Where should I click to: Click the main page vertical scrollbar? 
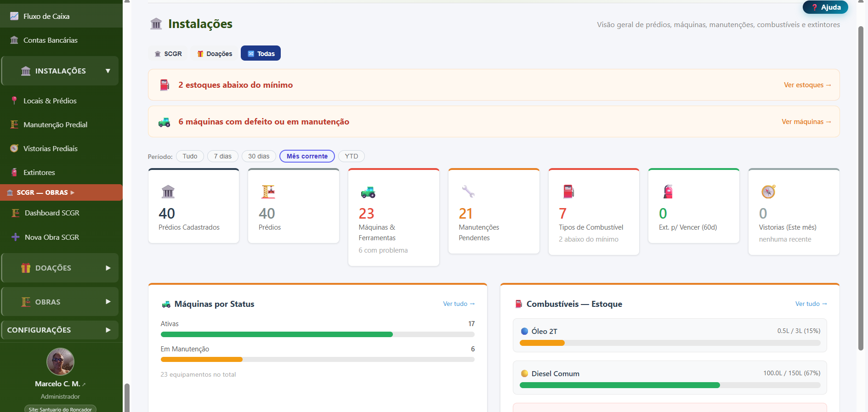click(x=861, y=188)
